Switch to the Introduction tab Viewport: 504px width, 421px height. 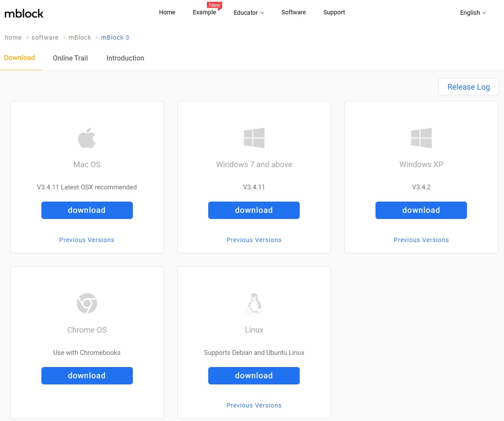(125, 58)
